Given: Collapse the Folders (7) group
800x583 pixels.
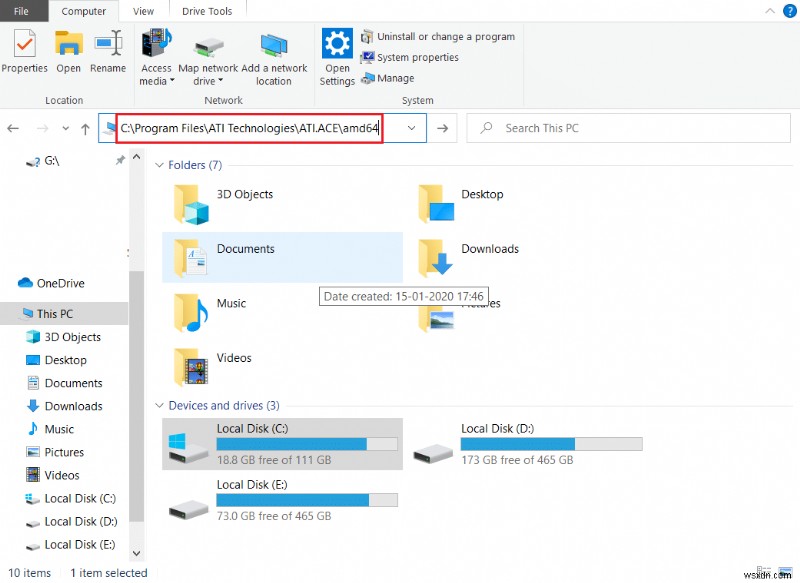Looking at the screenshot, I should [x=159, y=165].
